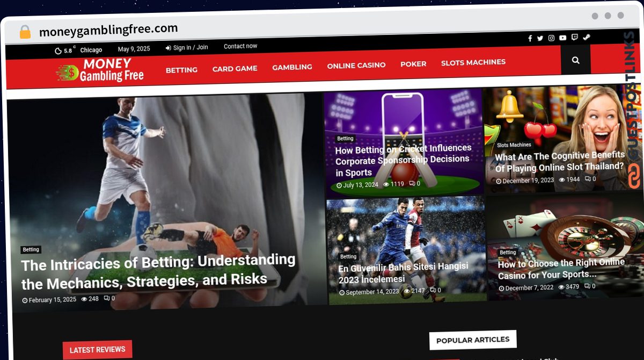Click the 'Chicago' location text

[91, 50]
